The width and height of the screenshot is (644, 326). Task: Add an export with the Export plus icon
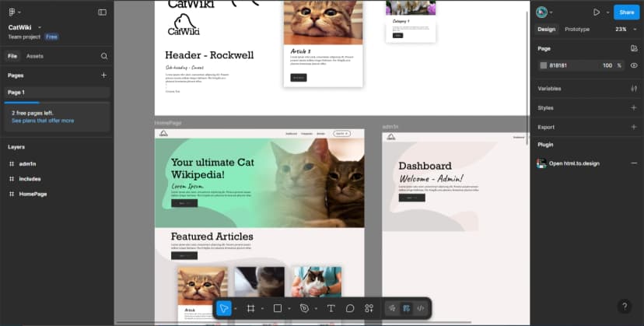pos(634,127)
